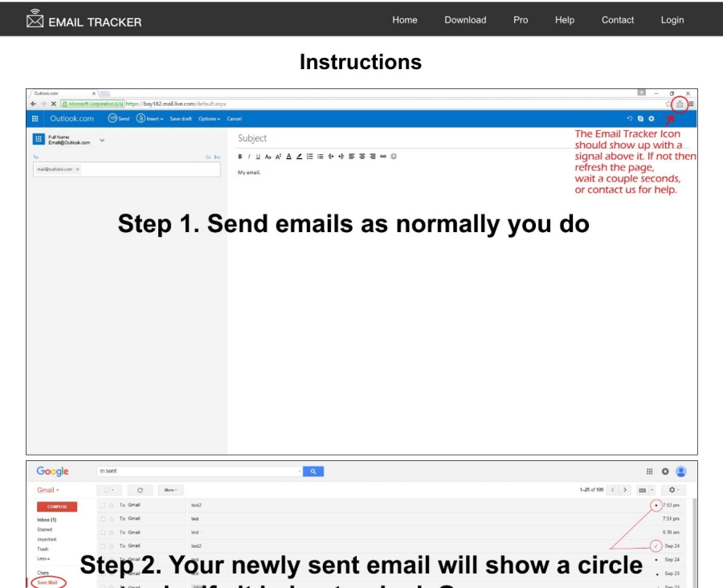Screen dimensions: 723x588
Task: Open the Gmail select-all checkbox dropdown
Action: pos(109,490)
